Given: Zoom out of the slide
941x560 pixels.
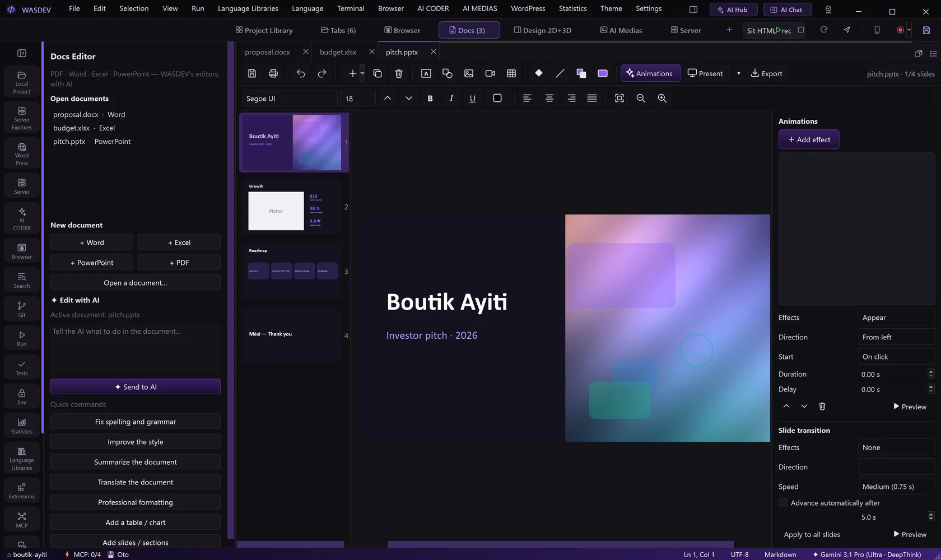Looking at the screenshot, I should pyautogui.click(x=641, y=98).
